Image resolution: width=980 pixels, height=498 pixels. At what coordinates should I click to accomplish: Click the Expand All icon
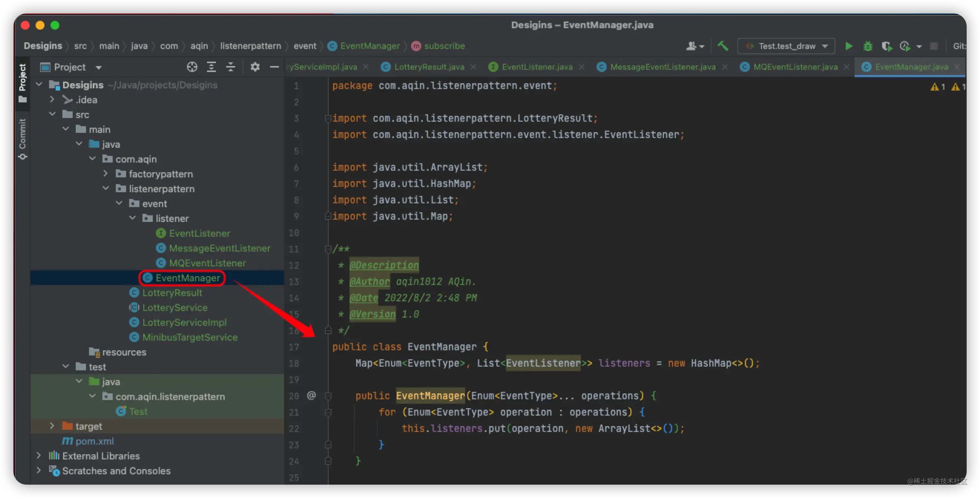[211, 67]
